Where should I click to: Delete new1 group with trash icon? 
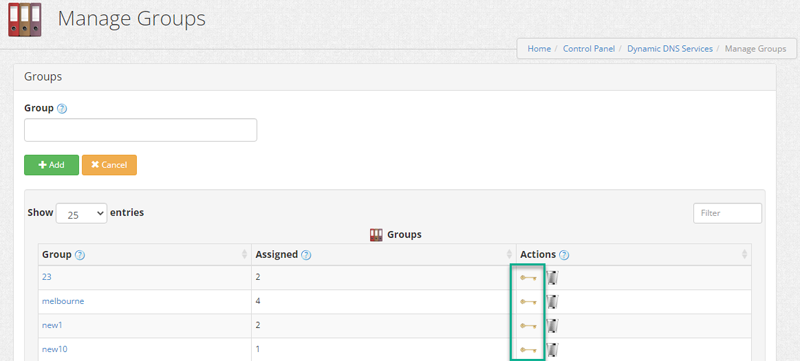click(553, 326)
